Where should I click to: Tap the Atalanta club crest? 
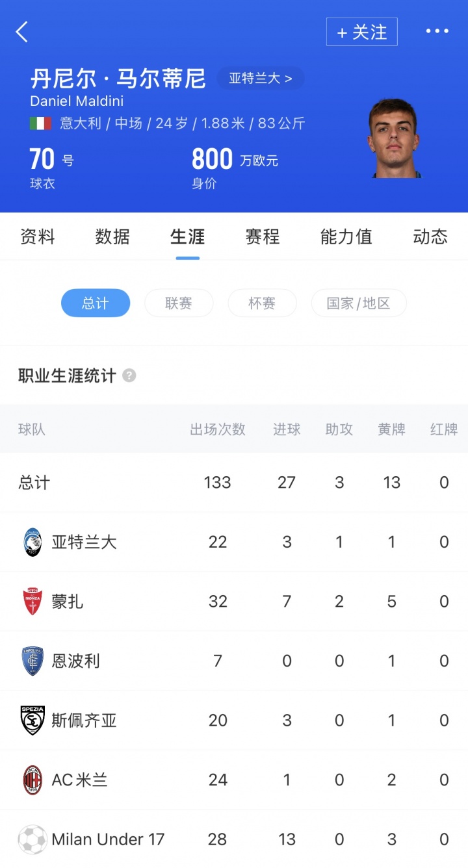pyautogui.click(x=32, y=542)
